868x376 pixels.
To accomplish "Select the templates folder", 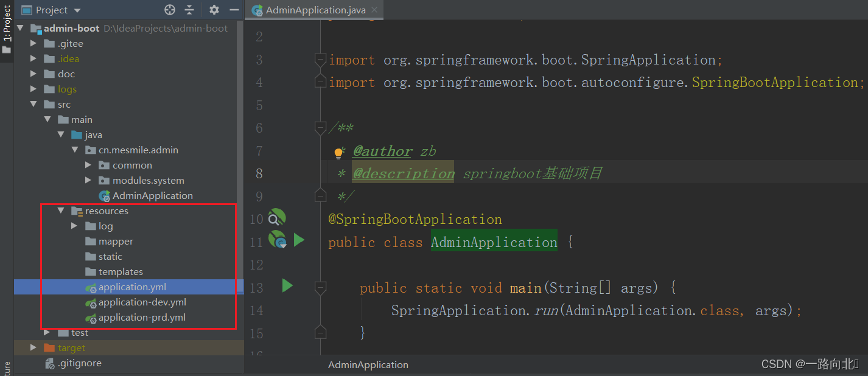I will (121, 272).
